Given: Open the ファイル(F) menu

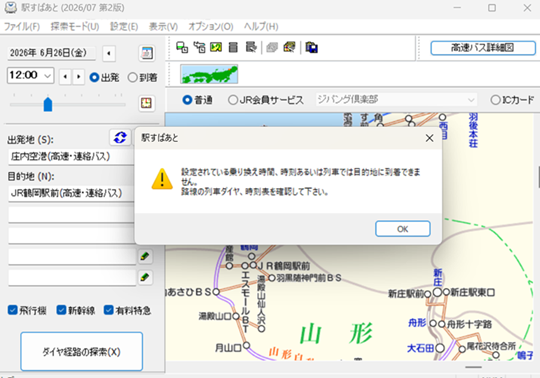Looking at the screenshot, I should pos(22,27).
